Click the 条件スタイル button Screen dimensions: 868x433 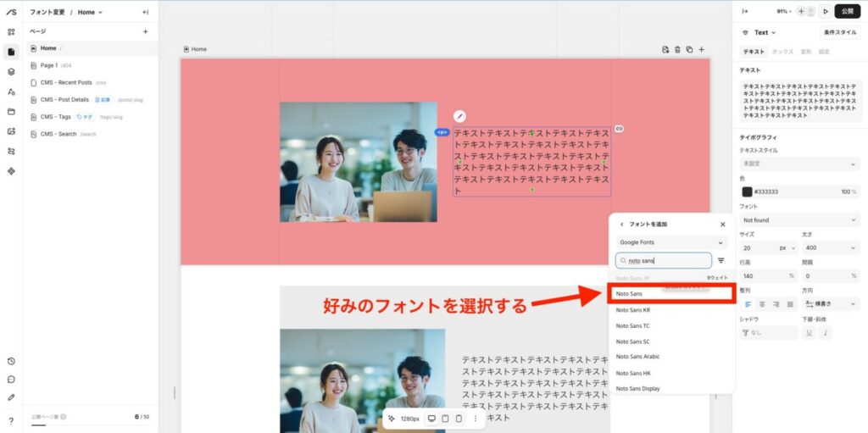click(840, 32)
